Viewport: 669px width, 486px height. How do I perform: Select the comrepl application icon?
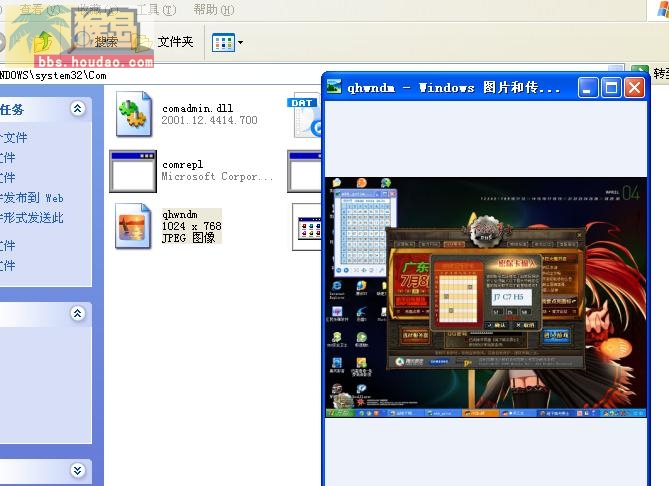[x=133, y=172]
